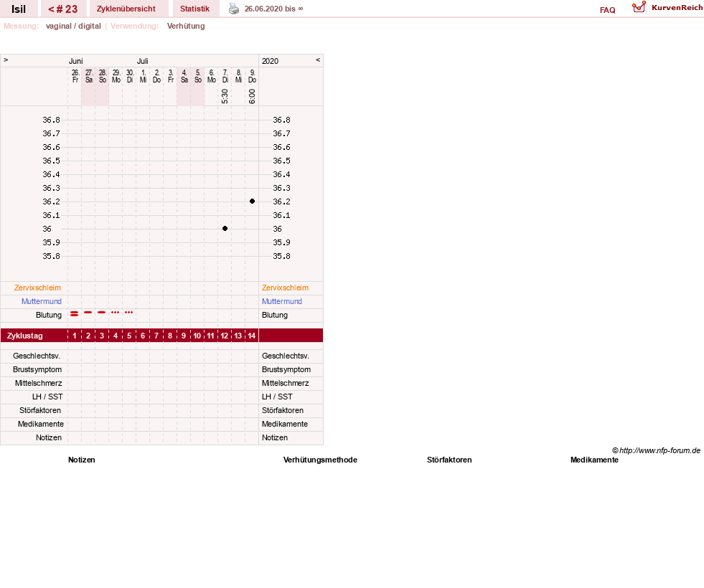Click the date header '9. Do'

pyautogui.click(x=253, y=76)
